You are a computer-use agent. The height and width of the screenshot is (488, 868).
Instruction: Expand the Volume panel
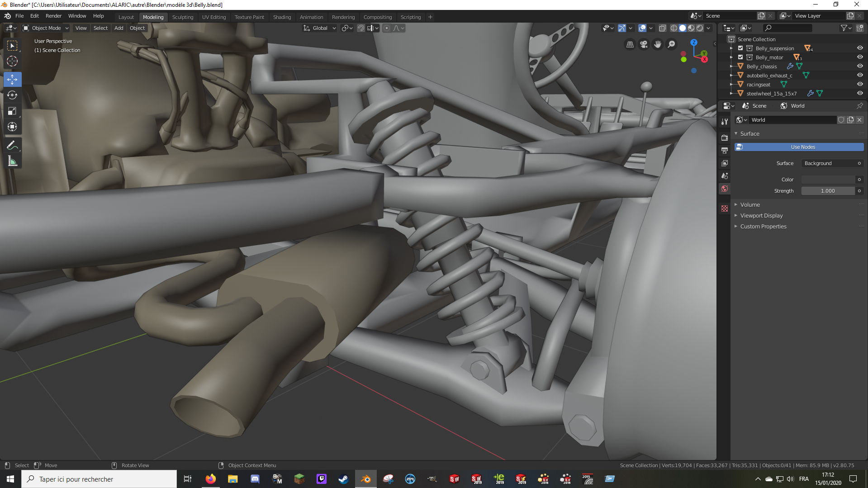(750, 205)
